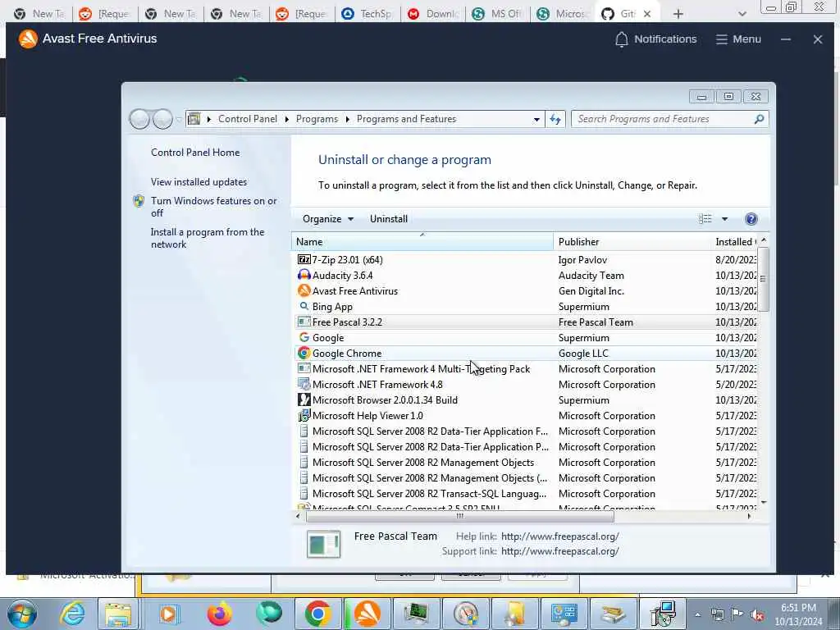The image size is (840, 630).
Task: Click the horizontal scrollbar thumb
Action: coord(459,517)
